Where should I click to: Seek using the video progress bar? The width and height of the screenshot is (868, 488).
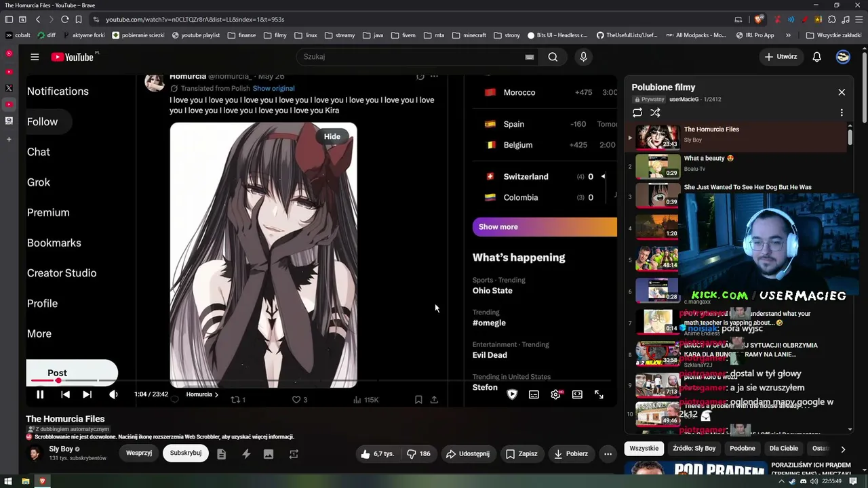click(x=321, y=381)
